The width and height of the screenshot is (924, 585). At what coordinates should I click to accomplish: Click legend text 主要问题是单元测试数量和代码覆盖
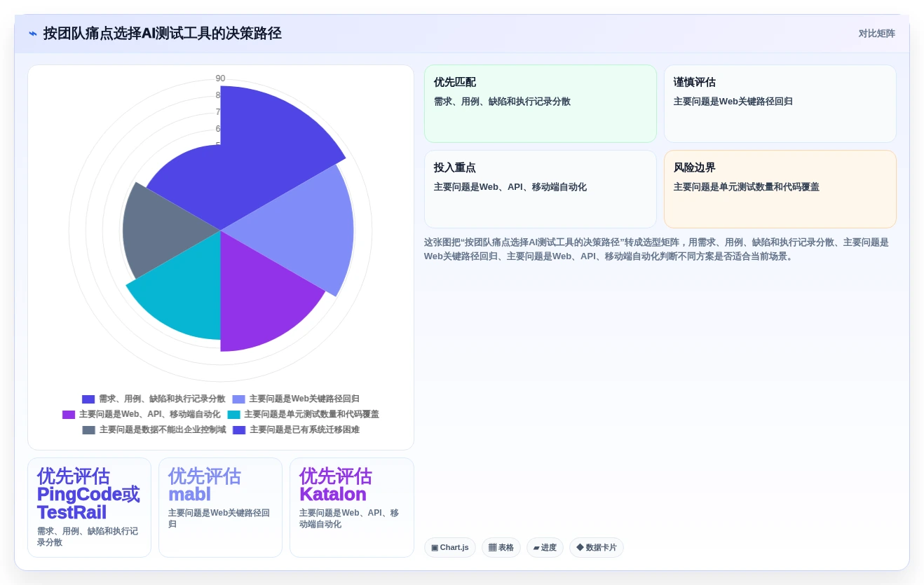coord(311,414)
